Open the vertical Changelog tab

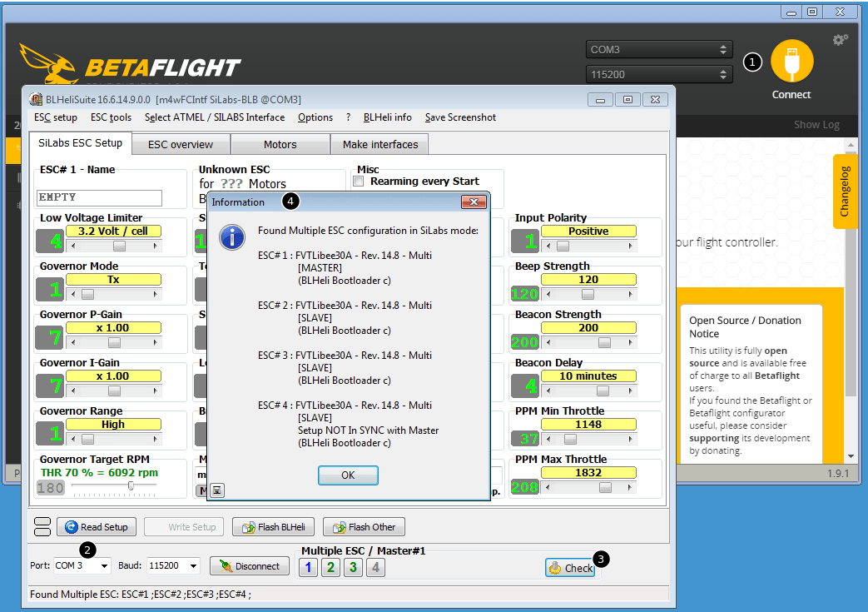845,192
